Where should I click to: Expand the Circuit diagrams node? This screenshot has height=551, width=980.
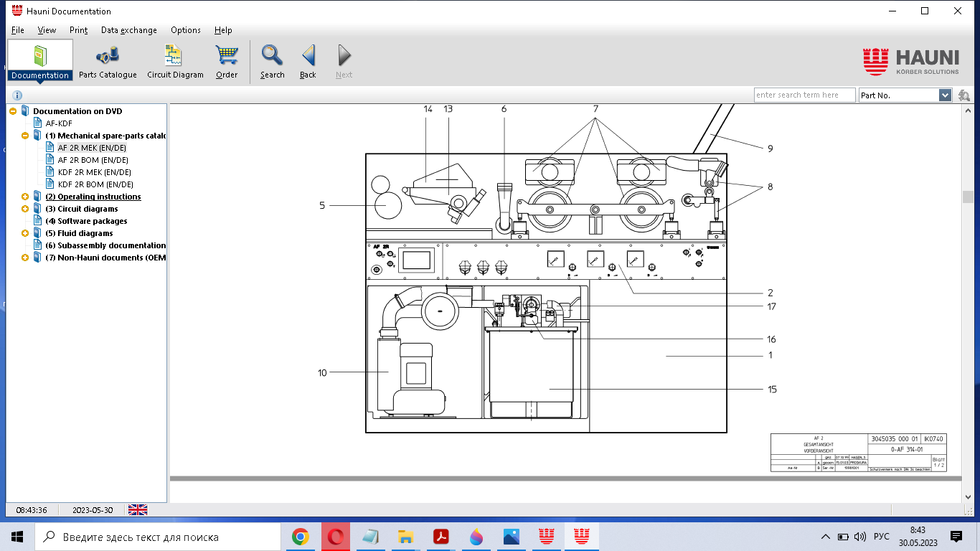[25, 209]
